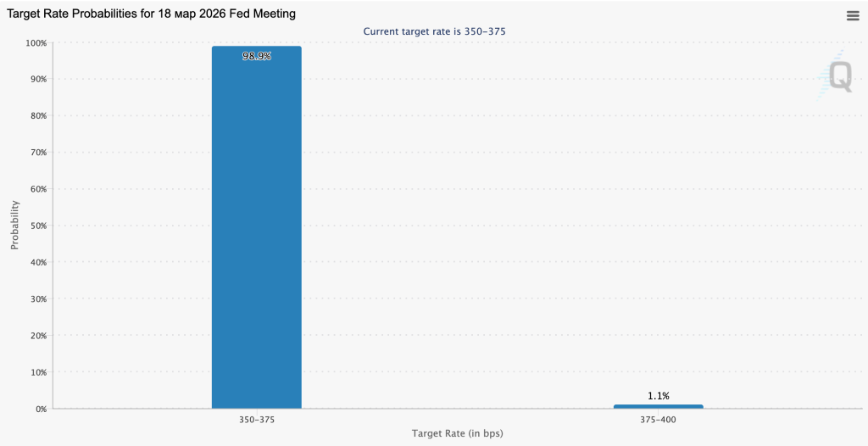868x446 pixels.
Task: Click the chart title about 2026 Fed Meeting
Action: 153,14
